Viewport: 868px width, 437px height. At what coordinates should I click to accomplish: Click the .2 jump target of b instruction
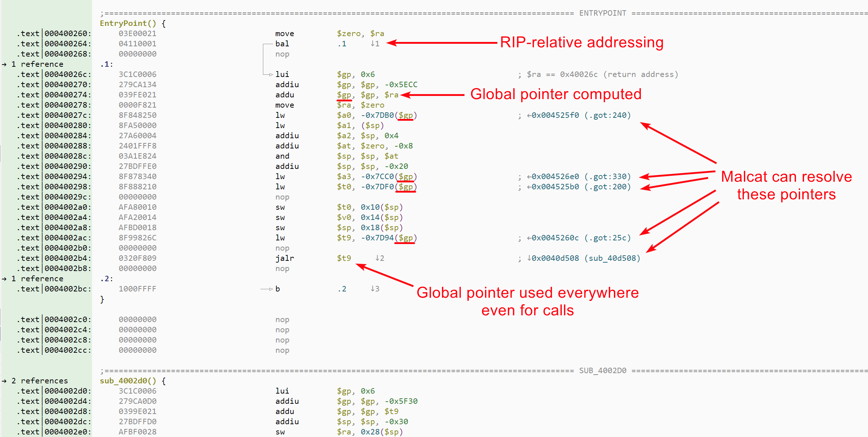342,289
